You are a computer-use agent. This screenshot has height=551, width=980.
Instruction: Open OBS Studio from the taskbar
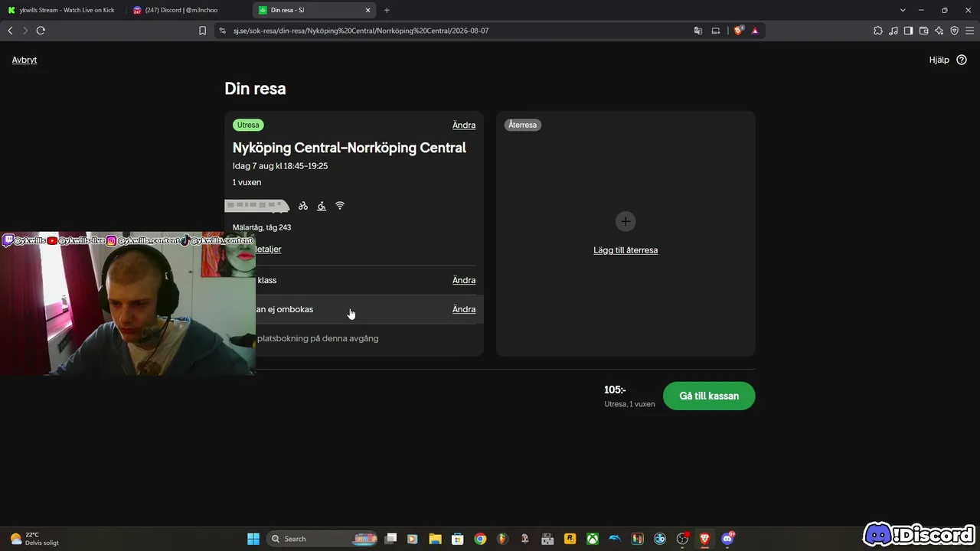click(x=682, y=539)
